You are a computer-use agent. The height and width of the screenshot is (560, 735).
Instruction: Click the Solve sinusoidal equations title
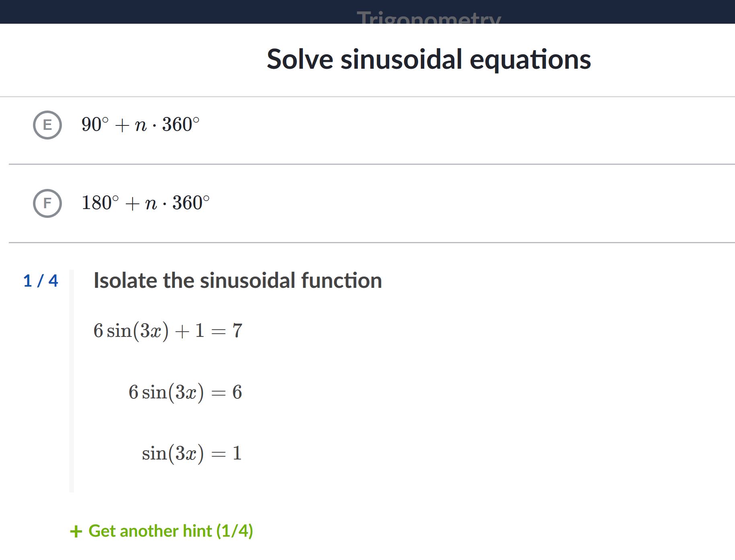tap(429, 59)
